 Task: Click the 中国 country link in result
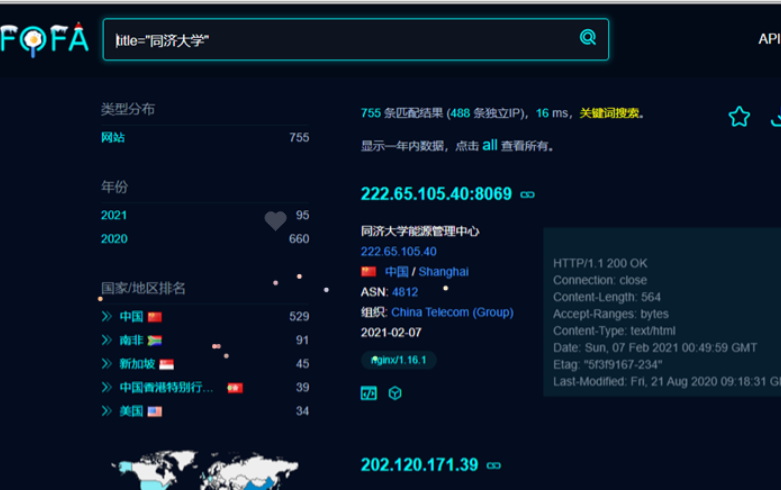(x=396, y=272)
